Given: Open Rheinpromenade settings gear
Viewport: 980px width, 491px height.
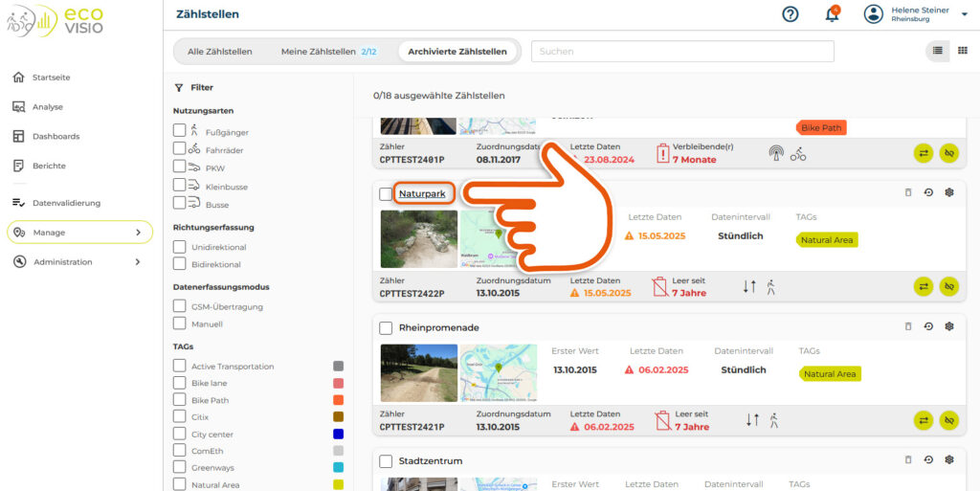Looking at the screenshot, I should [949, 326].
